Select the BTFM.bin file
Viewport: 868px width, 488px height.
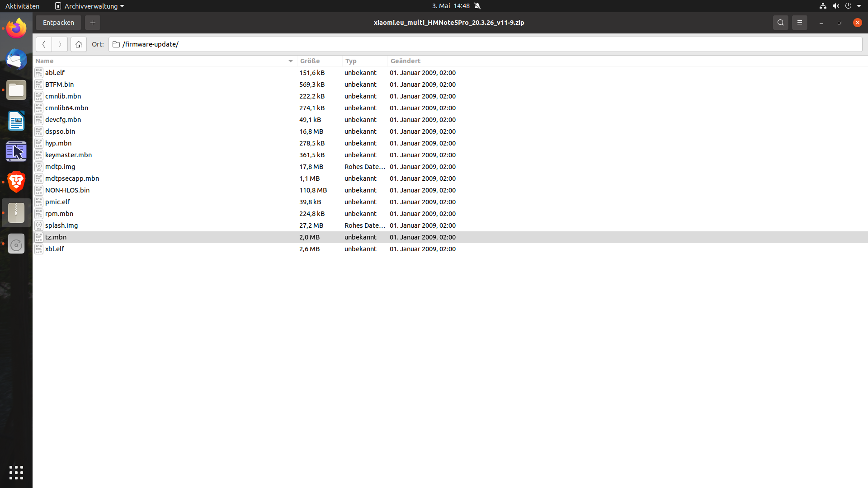click(x=450, y=84)
